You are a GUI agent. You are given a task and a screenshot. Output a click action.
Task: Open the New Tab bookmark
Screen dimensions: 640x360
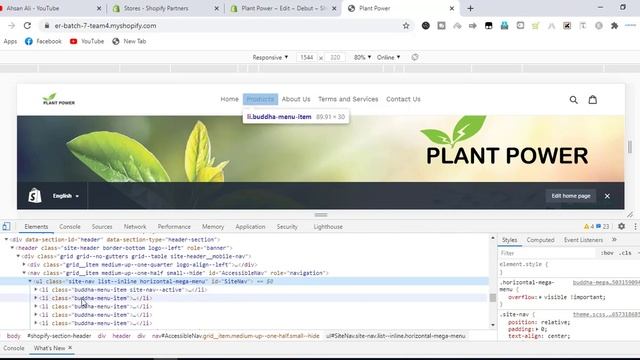point(129,41)
